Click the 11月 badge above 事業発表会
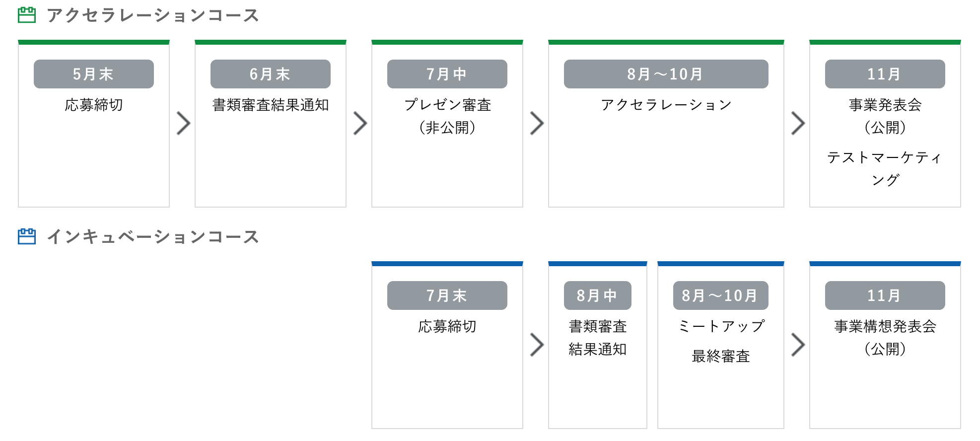The height and width of the screenshot is (441, 980). click(x=885, y=74)
